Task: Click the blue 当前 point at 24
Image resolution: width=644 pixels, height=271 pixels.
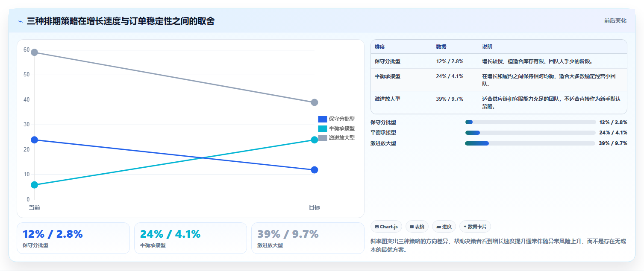Action: [35, 140]
